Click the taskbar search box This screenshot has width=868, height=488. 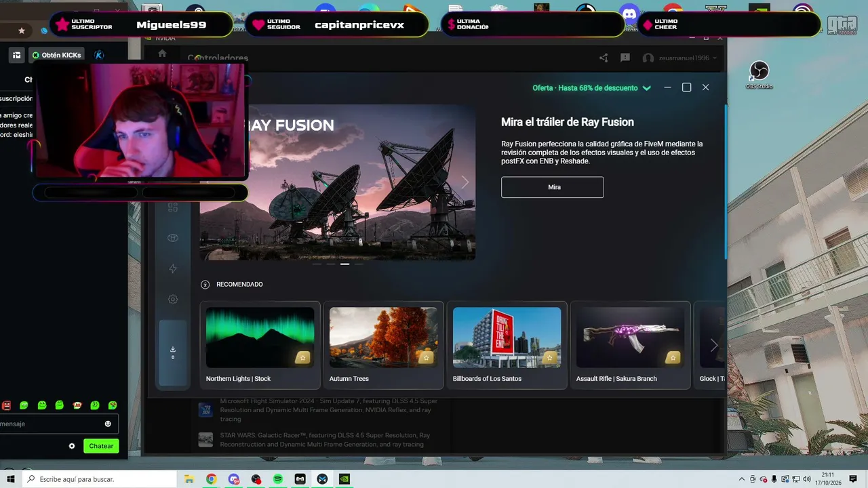99,479
